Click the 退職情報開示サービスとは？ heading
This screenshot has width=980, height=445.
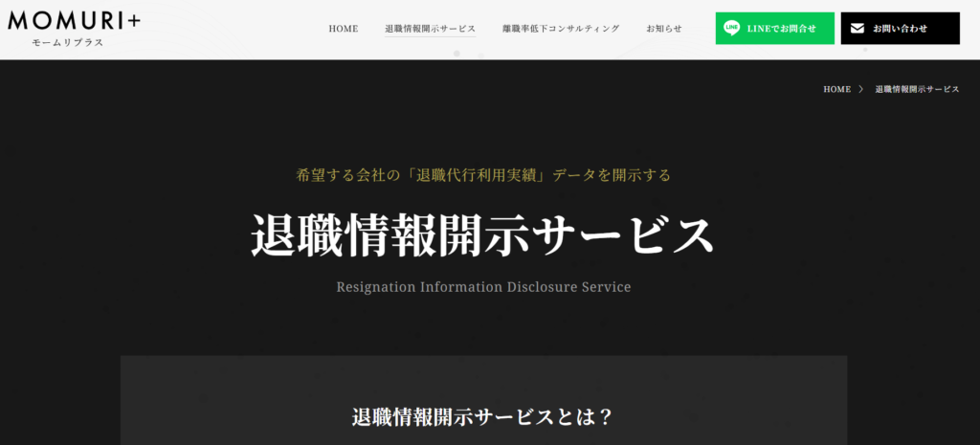[482, 417]
